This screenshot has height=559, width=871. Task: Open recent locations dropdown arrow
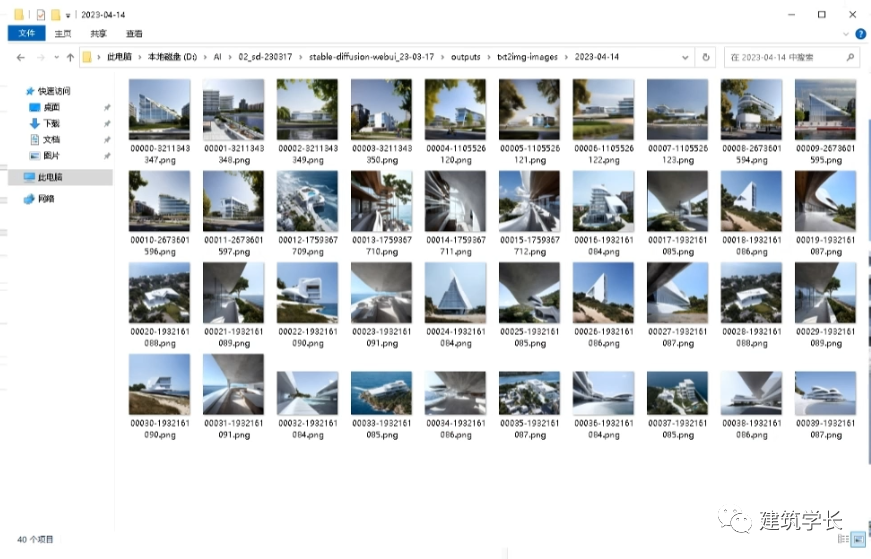point(56,57)
